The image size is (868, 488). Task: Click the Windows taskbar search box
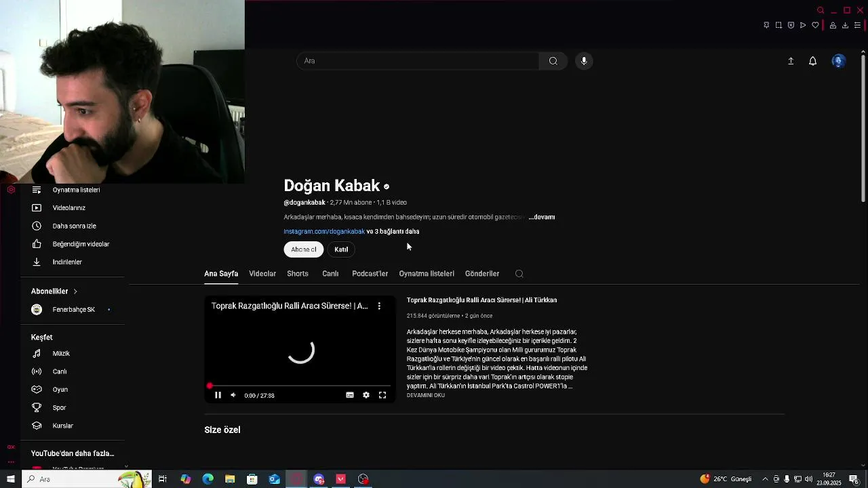[x=87, y=479]
